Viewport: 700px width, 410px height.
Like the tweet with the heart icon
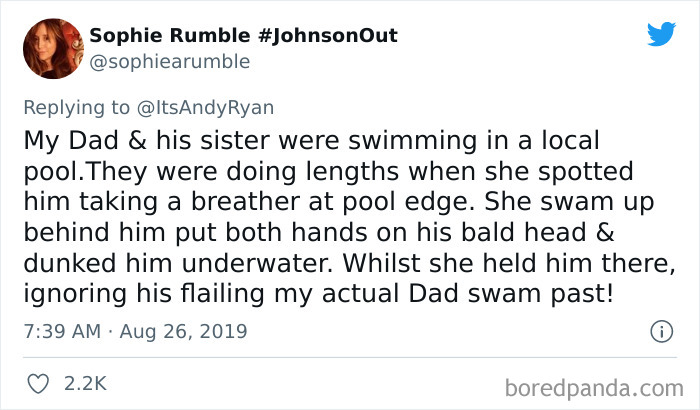click(38, 384)
